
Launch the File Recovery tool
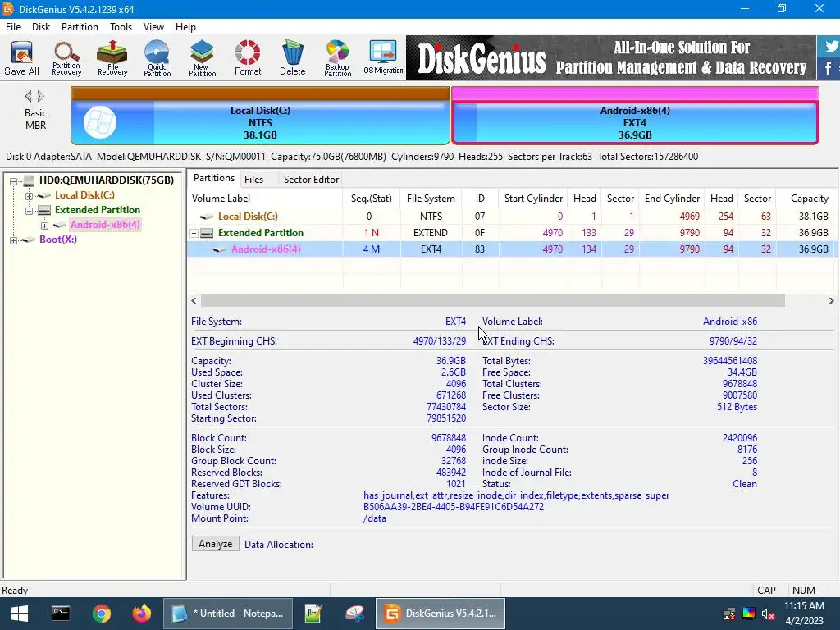point(112,58)
